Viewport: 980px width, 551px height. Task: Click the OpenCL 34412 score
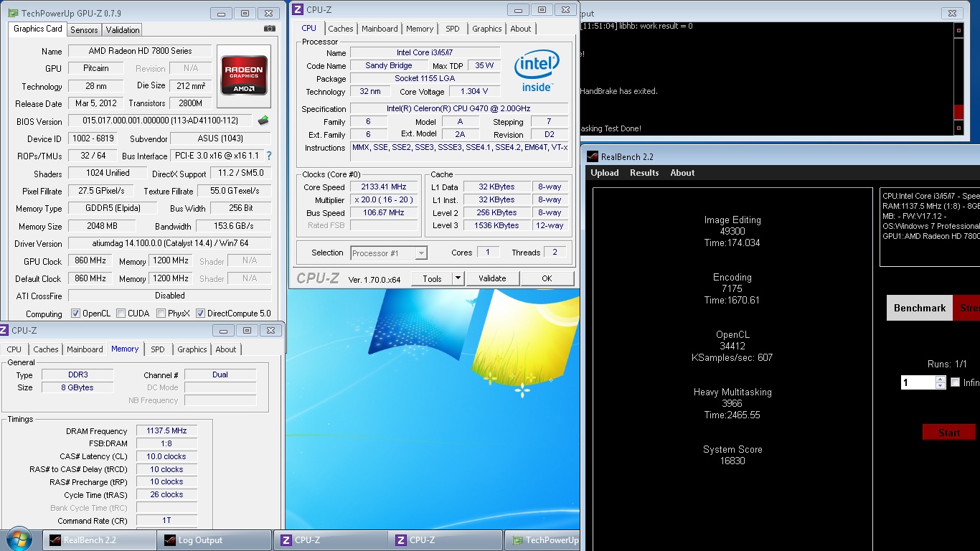[x=732, y=346]
